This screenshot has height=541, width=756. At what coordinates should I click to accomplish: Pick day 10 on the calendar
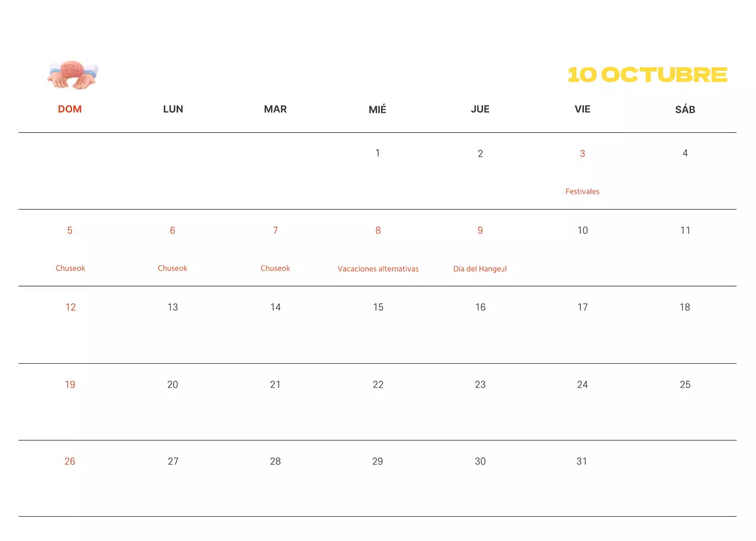click(x=582, y=230)
